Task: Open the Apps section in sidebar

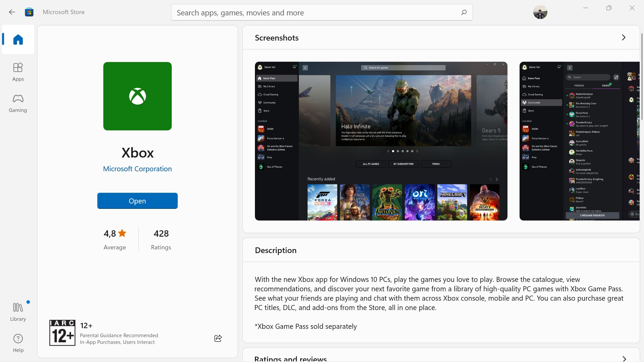Action: point(18,72)
